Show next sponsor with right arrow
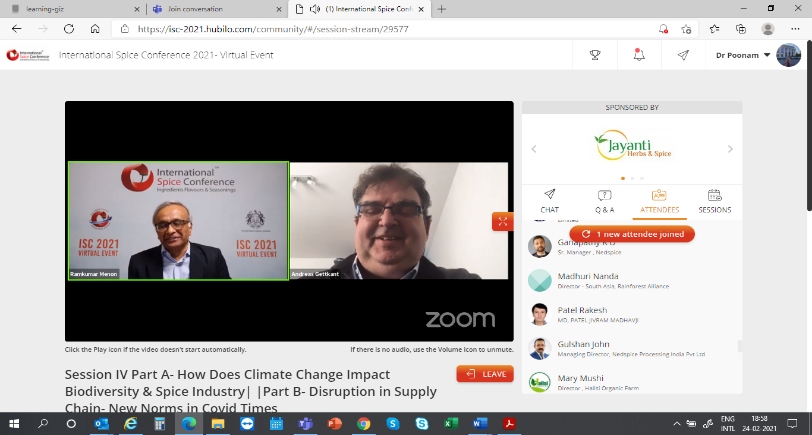812x435 pixels. click(730, 149)
